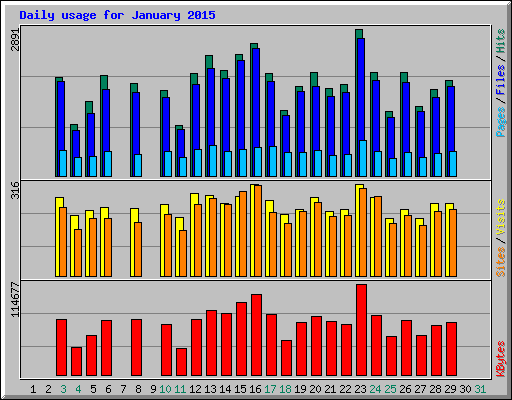Click the orange Visits bar for day 8
The height and width of the screenshot is (400, 512).
click(138, 249)
